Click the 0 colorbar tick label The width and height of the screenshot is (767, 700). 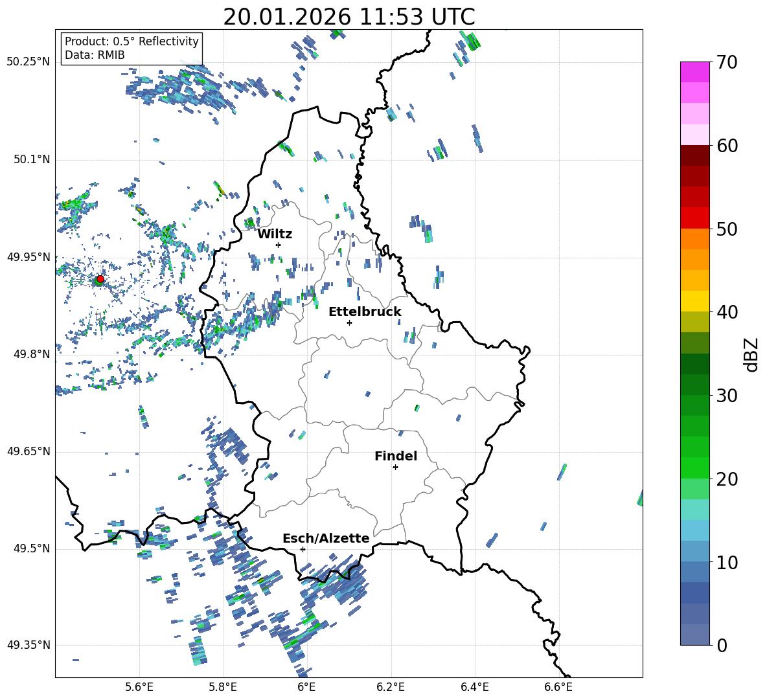point(722,645)
